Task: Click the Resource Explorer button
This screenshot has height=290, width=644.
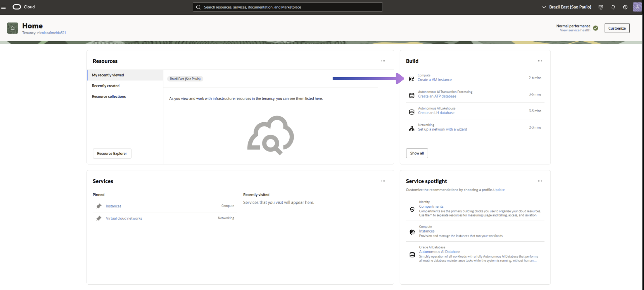Action: (x=112, y=153)
